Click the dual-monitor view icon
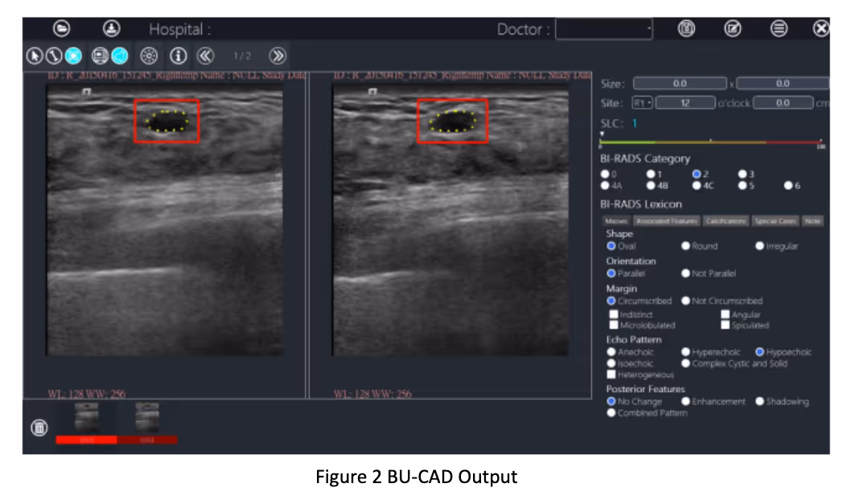 click(x=101, y=56)
